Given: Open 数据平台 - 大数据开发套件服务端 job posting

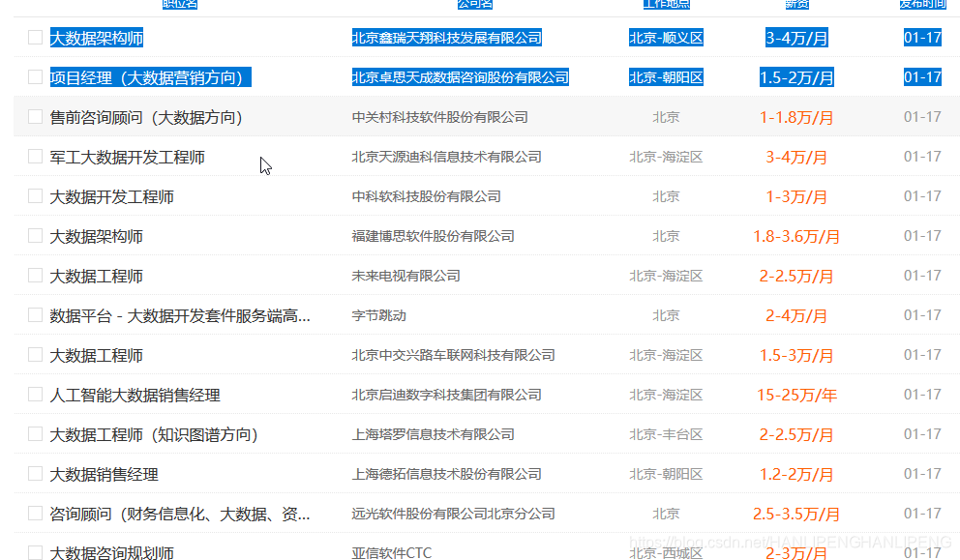Looking at the screenshot, I should click(x=180, y=316).
